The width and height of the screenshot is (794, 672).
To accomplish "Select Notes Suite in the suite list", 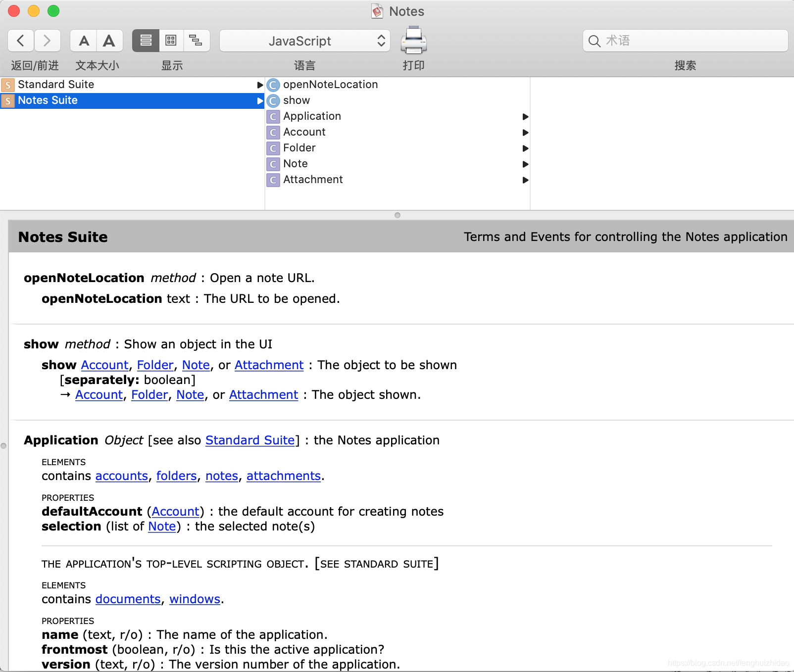I will tap(132, 100).
